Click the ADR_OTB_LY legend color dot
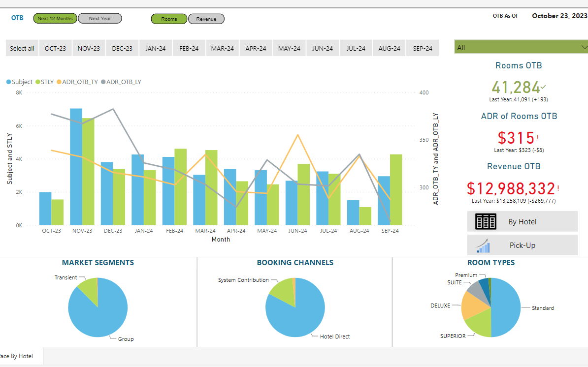 click(103, 82)
